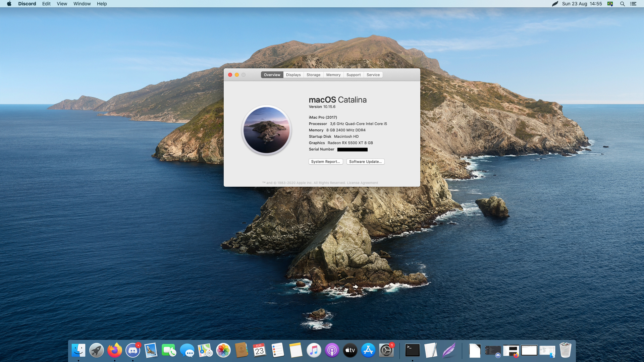This screenshot has height=362, width=644.
Task: Open Launchpad rocket icon
Action: [x=97, y=351]
